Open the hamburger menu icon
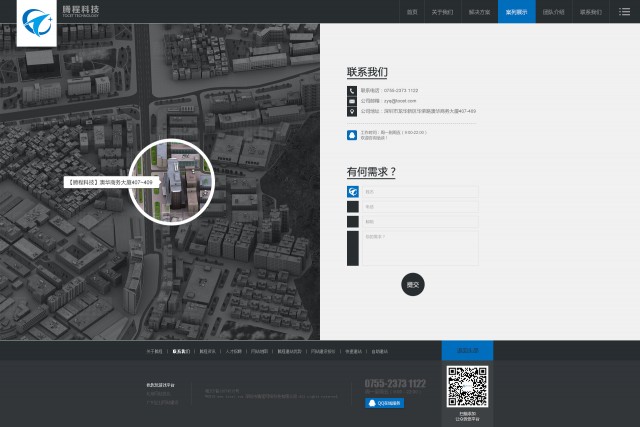Viewport: 640px width, 427px height. [x=624, y=12]
